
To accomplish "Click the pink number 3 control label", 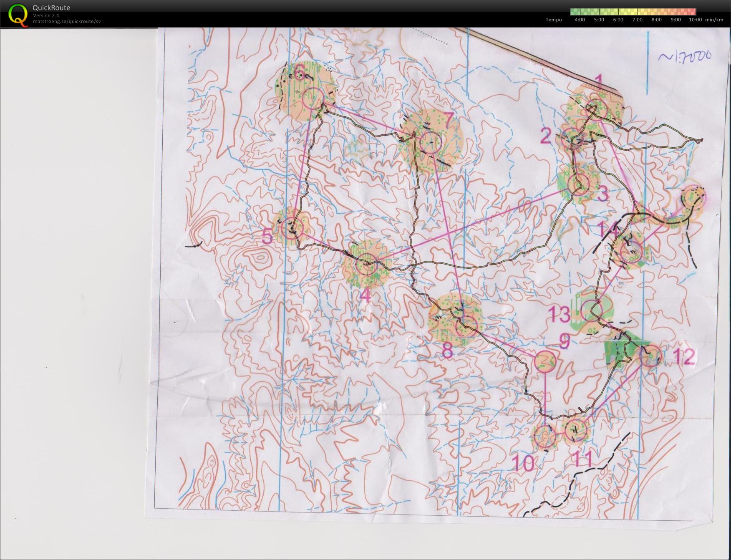I will (x=604, y=194).
